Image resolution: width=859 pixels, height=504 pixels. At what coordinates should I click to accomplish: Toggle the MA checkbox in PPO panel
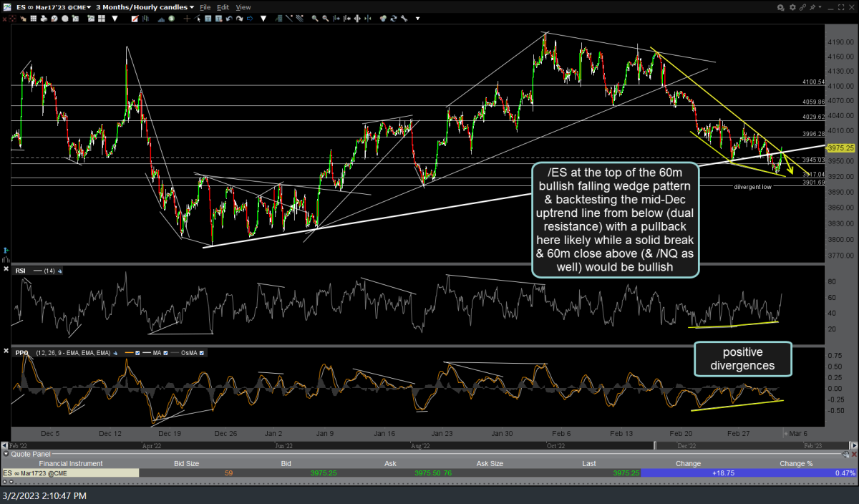point(165,353)
